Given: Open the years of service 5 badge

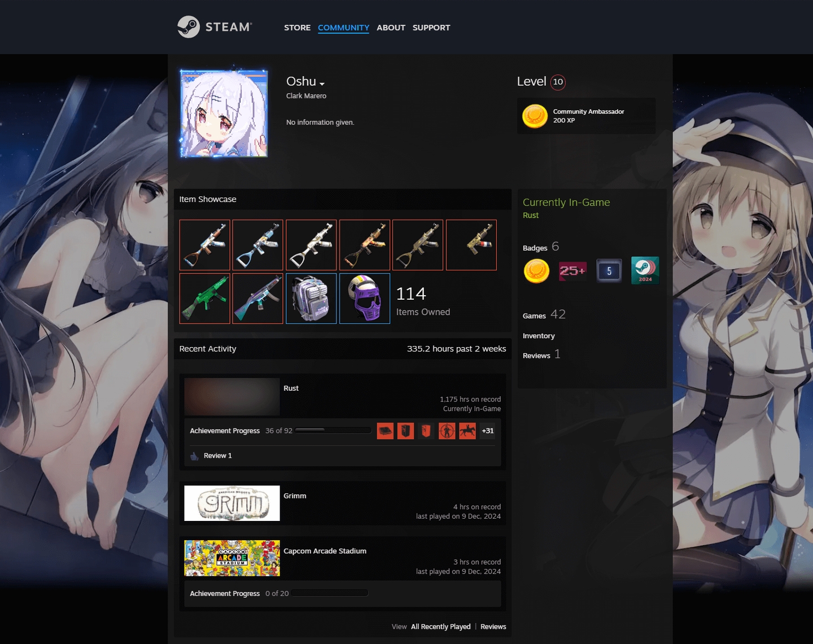Looking at the screenshot, I should 609,271.
